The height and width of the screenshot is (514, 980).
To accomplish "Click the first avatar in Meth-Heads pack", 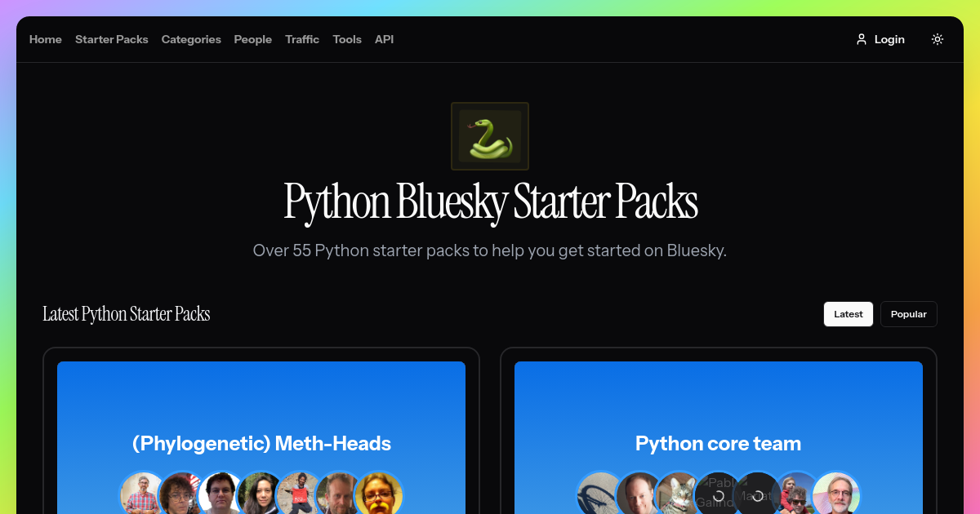I will tap(144, 494).
